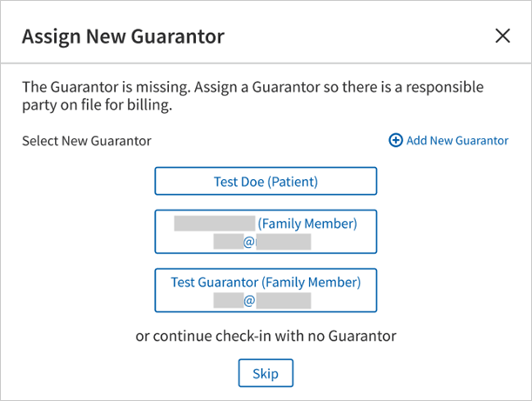The width and height of the screenshot is (532, 401).
Task: Click the Select New Guarantor label
Action: tap(87, 140)
